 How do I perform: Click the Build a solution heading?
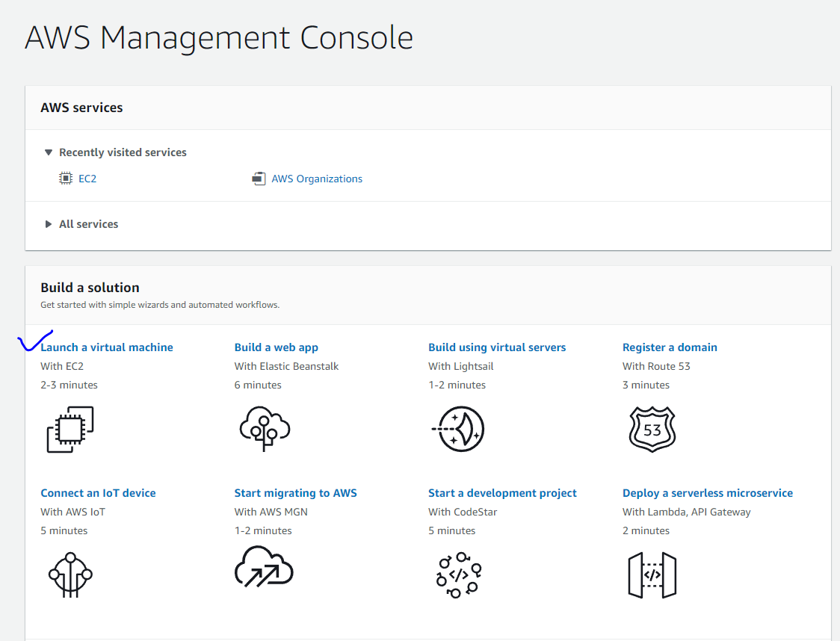point(90,288)
